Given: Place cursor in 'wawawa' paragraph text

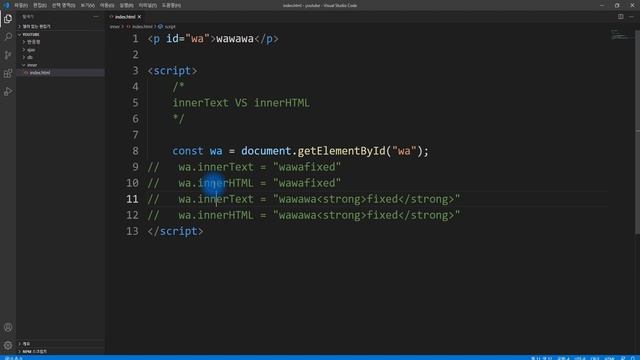Looking at the screenshot, I should click(235, 39).
